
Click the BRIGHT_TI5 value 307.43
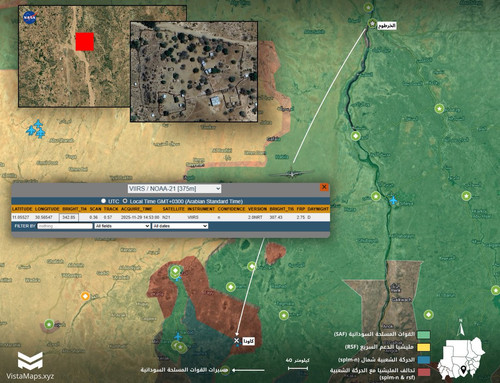point(276,217)
